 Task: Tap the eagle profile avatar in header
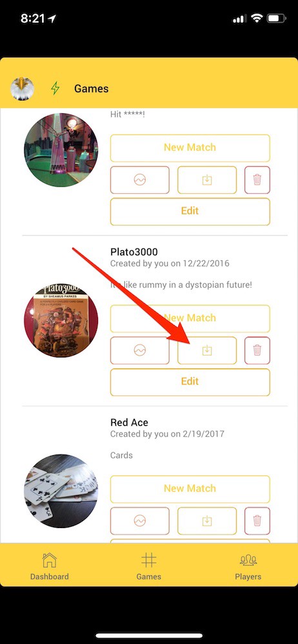(22, 88)
